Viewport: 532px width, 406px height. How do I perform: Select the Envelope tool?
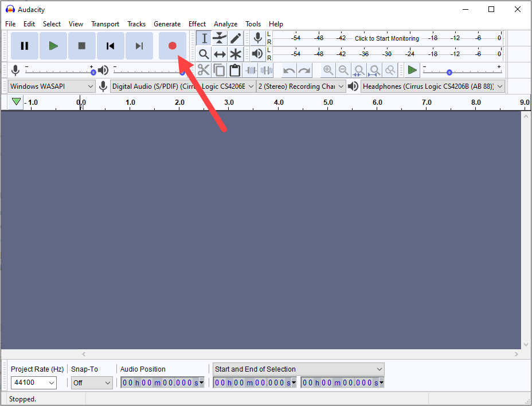point(220,38)
